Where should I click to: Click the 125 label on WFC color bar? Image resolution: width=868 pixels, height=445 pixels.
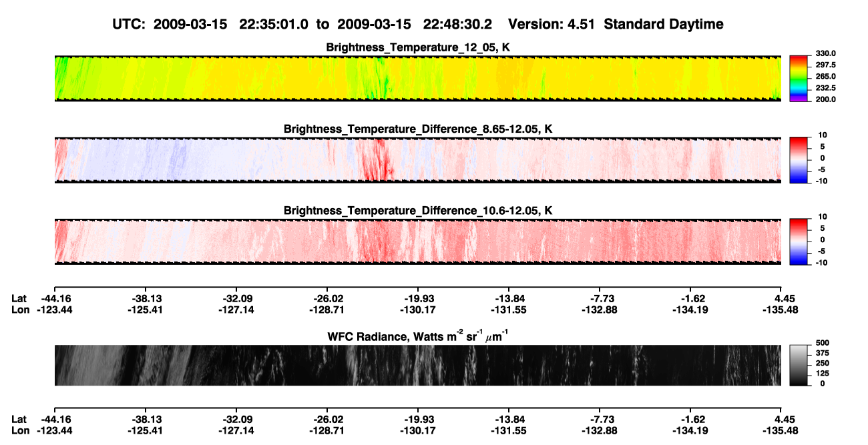823,374
